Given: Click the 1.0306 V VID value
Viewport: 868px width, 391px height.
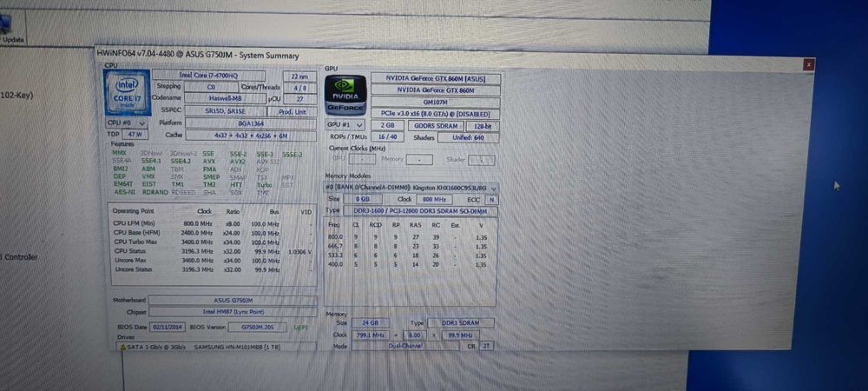Looking at the screenshot, I should pyautogui.click(x=300, y=252).
